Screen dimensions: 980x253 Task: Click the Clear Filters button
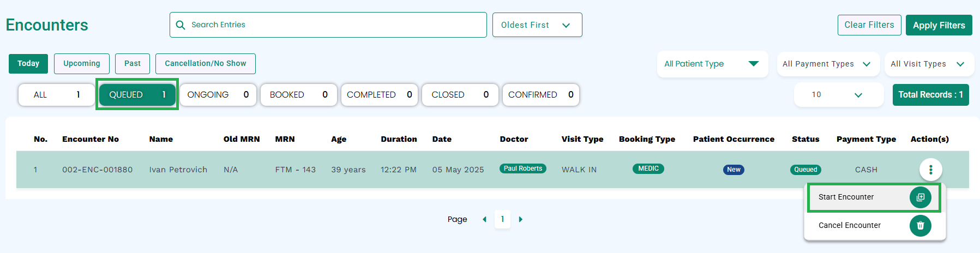(869, 25)
